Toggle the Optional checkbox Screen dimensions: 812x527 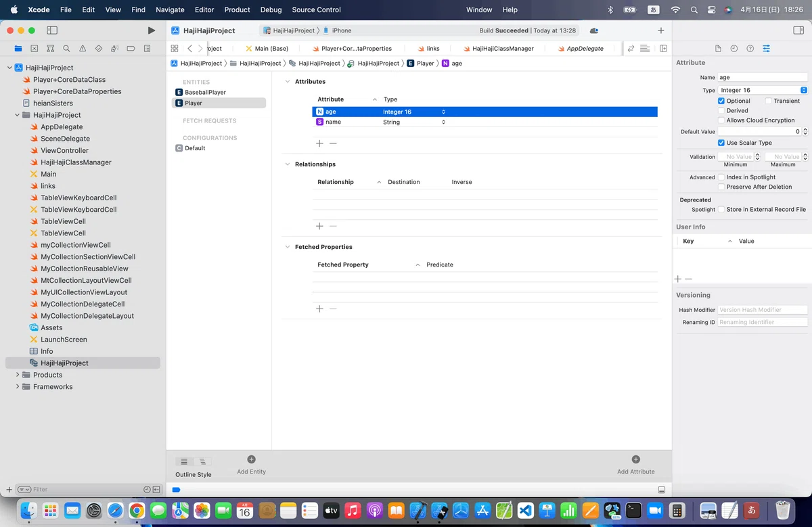click(x=721, y=101)
